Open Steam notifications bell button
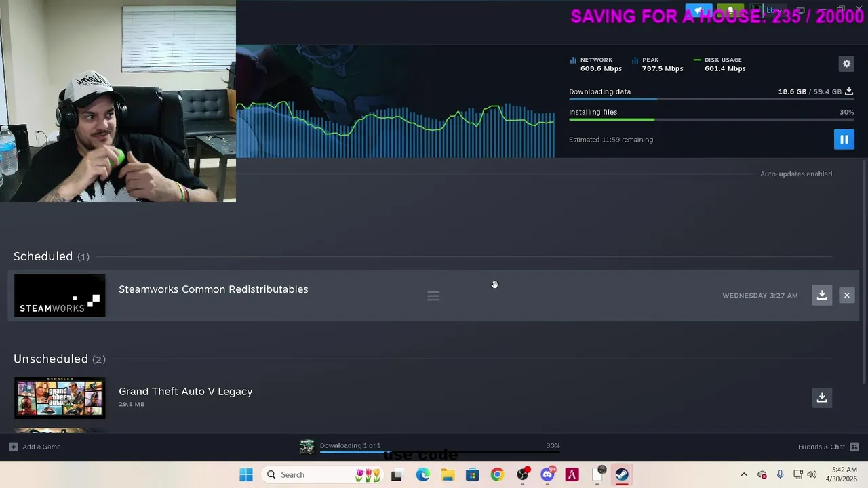868x488 pixels. (730, 11)
